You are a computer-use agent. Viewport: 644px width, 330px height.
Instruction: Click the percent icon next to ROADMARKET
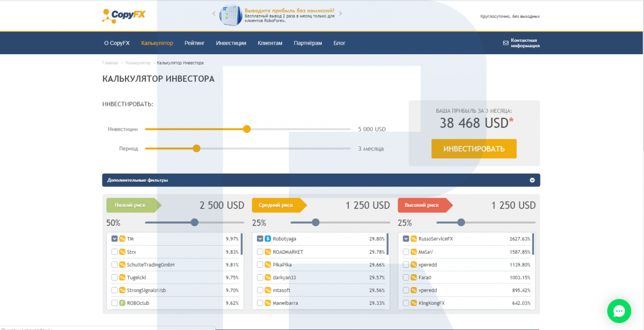tap(268, 252)
